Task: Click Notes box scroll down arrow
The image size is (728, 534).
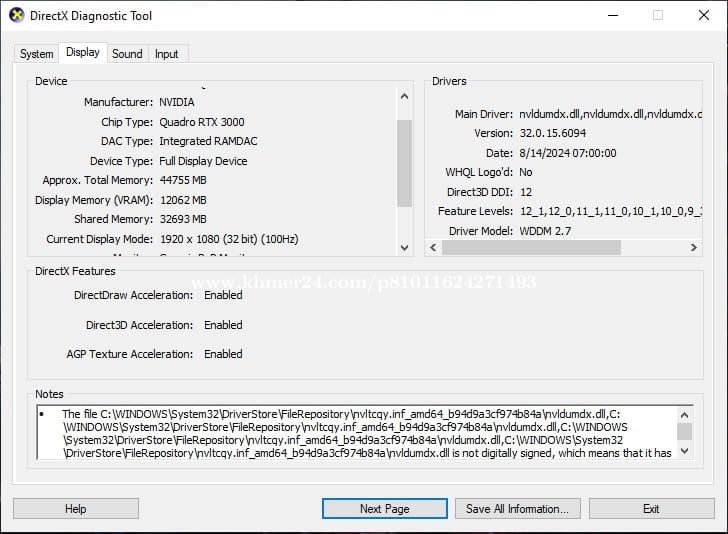Action: tap(684, 451)
